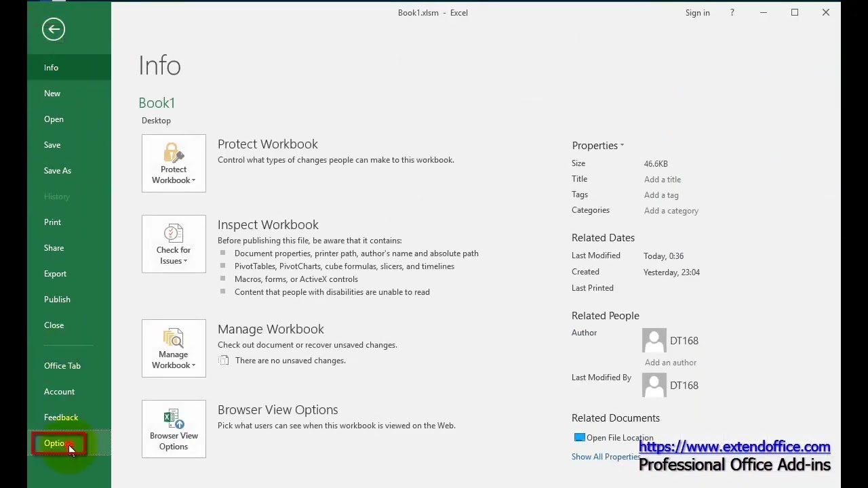
Task: Select Publish in the sidebar
Action: 69,300
